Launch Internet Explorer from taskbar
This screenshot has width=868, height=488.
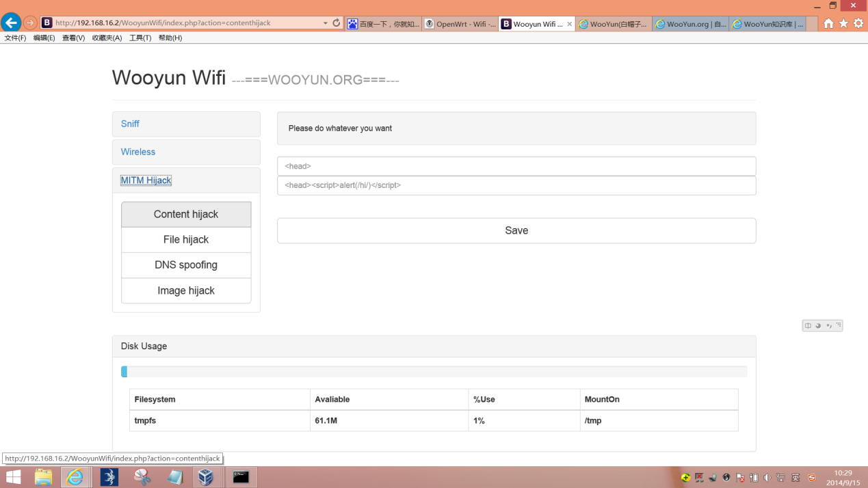click(75, 476)
